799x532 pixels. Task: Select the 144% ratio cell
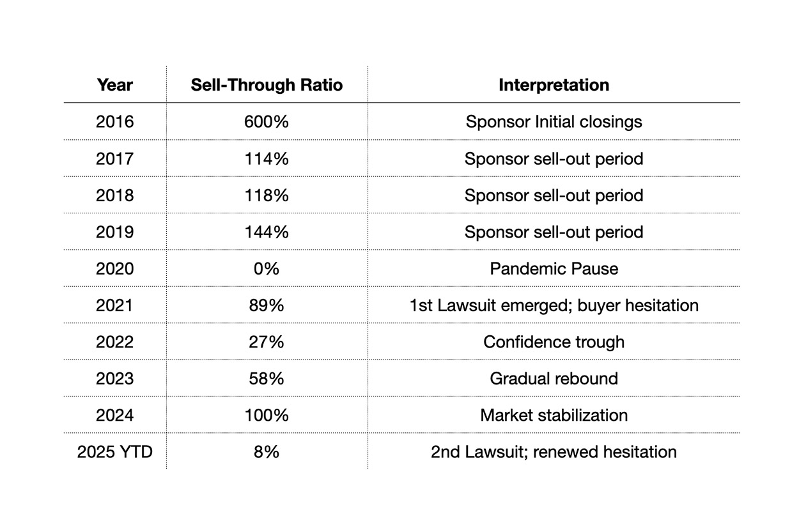[x=267, y=232]
